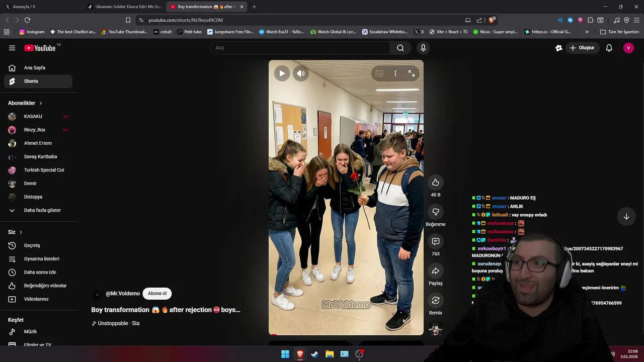Open Brave from the taskbar
The image size is (644, 362).
click(x=300, y=354)
